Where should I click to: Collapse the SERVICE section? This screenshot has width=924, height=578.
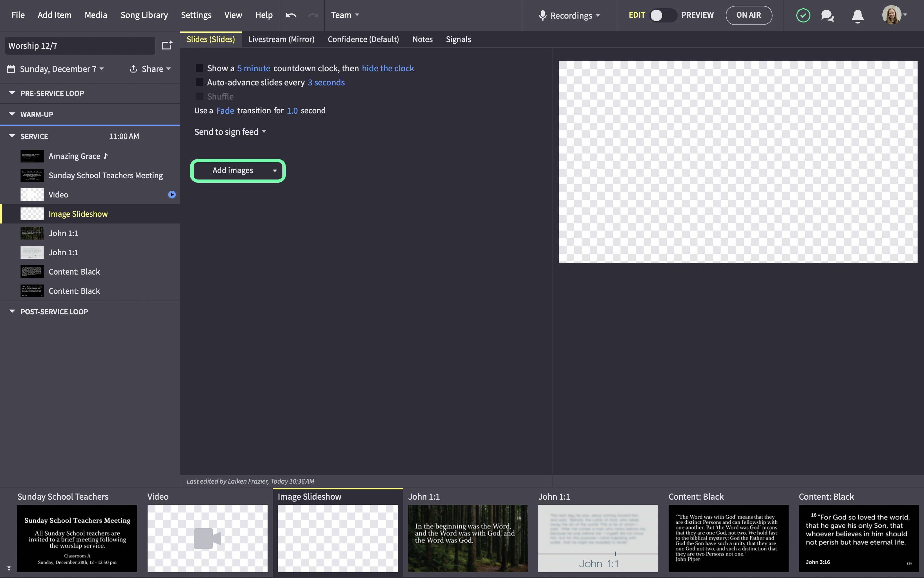pyautogui.click(x=12, y=136)
